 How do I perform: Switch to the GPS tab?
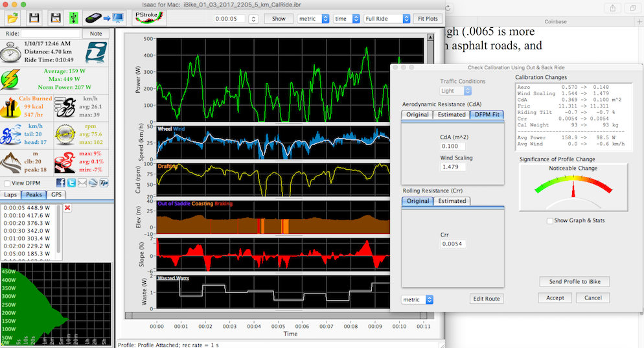(x=57, y=194)
